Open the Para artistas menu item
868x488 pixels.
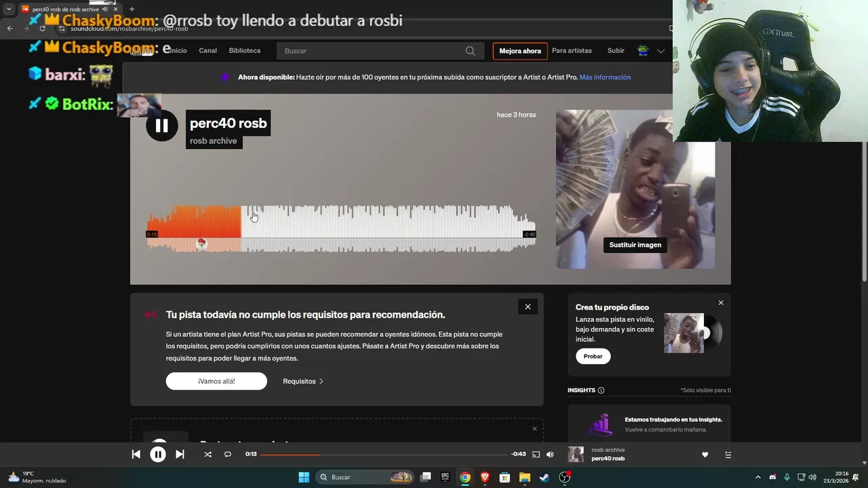click(x=572, y=51)
